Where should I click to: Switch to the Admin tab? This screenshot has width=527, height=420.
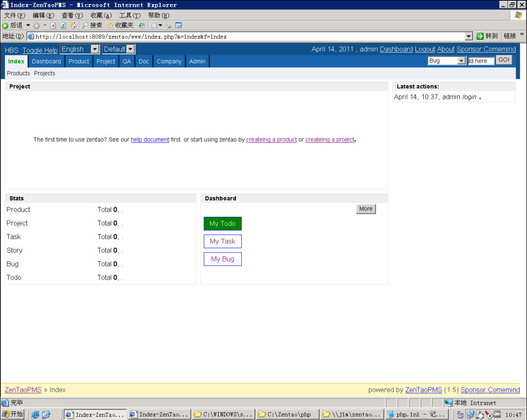[197, 62]
